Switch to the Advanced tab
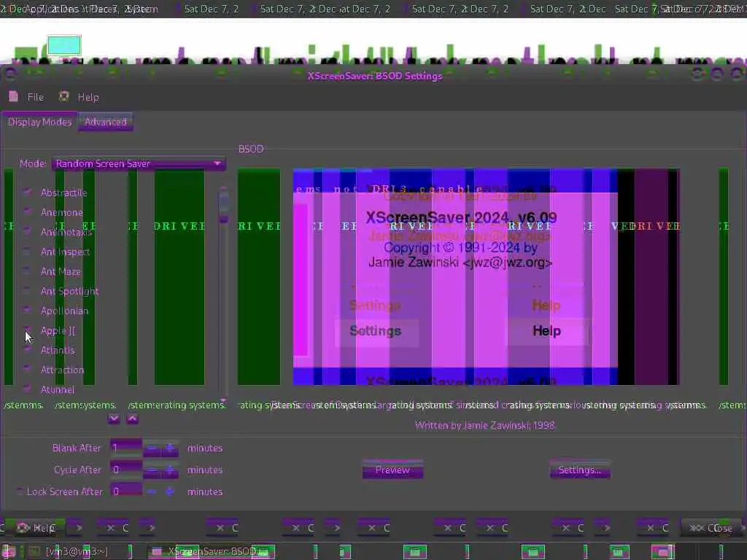Screen dimensions: 747x560 point(106,122)
